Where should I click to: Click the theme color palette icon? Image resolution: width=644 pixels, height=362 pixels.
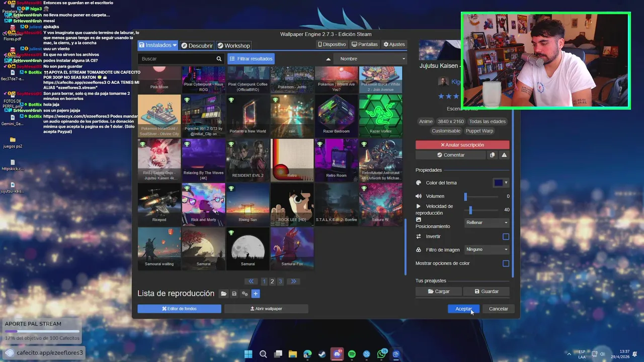tap(419, 183)
